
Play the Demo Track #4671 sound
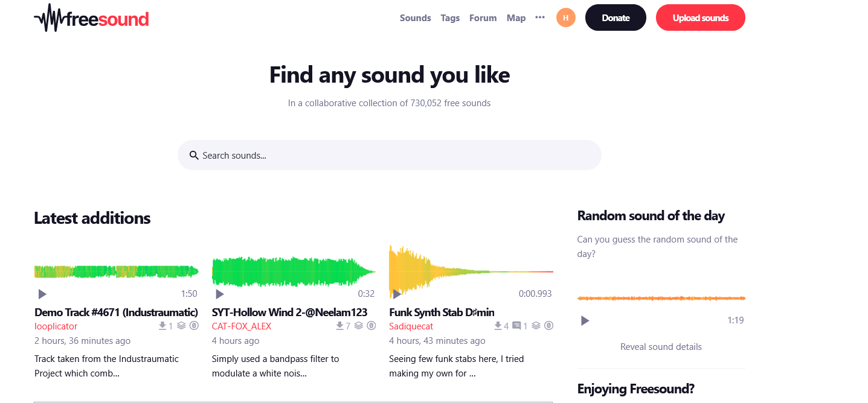(x=42, y=294)
